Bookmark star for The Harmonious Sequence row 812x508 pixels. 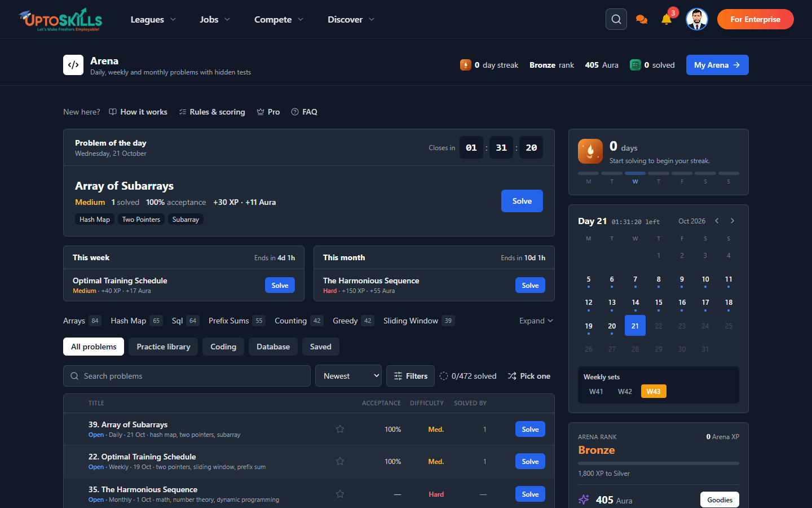(x=340, y=494)
